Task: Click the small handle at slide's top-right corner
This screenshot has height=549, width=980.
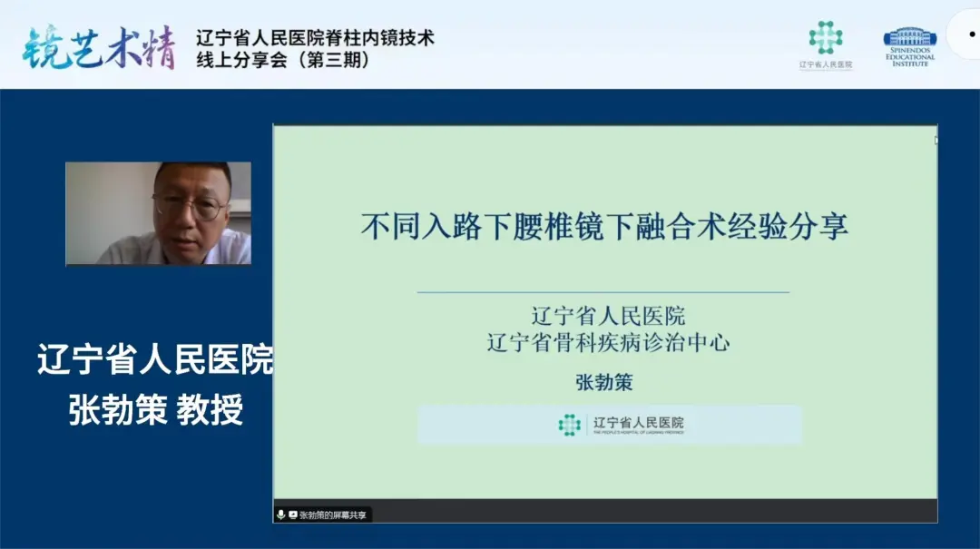Action: click(936, 140)
